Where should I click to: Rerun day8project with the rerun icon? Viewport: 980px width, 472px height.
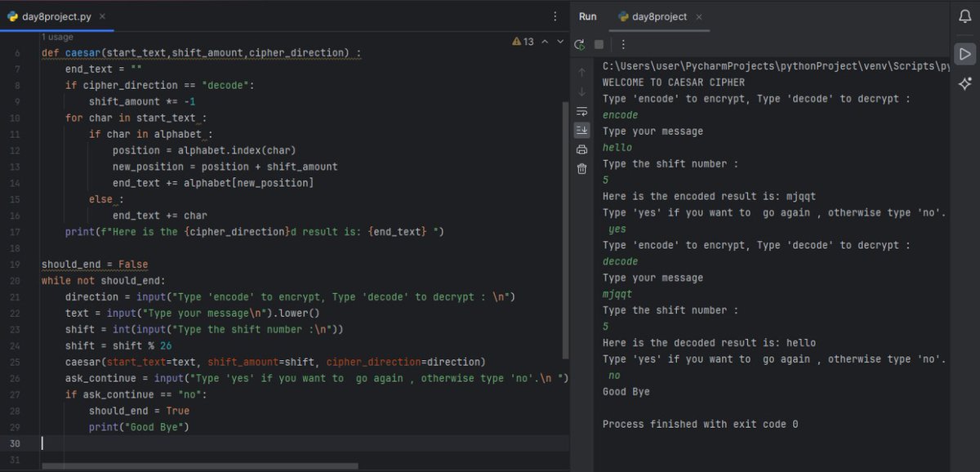580,44
